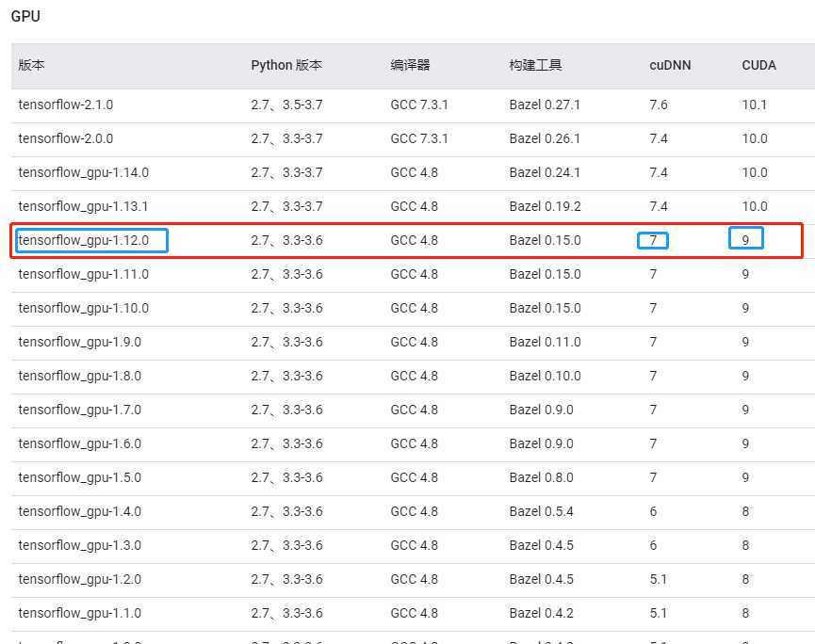The height and width of the screenshot is (644, 815).
Task: Select tensorflow_gpu-1.12.0 version cell
Action: coord(83,240)
